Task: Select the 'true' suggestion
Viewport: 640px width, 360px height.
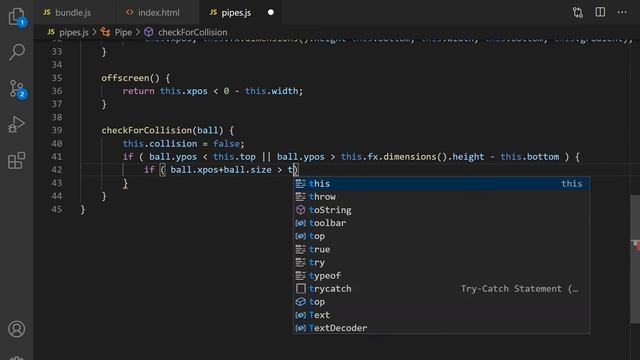Action: pos(442,249)
